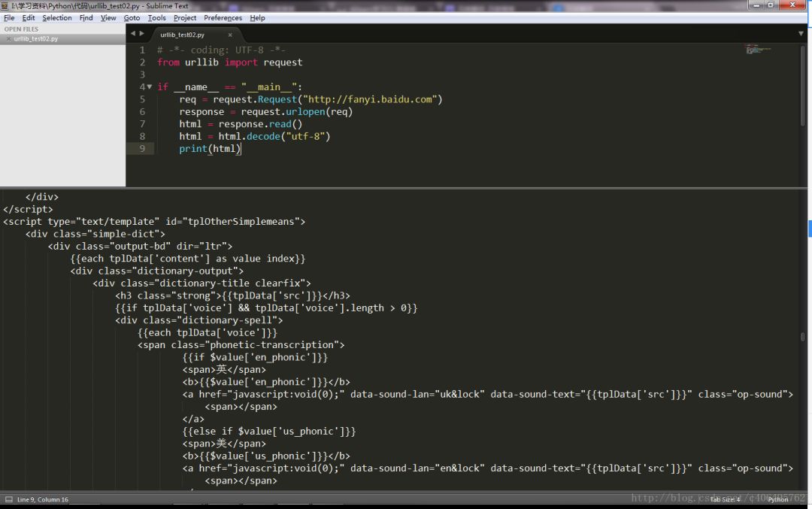Click output line 'h3 class="strong"'
This screenshot has width=812, height=509.
[232, 295]
